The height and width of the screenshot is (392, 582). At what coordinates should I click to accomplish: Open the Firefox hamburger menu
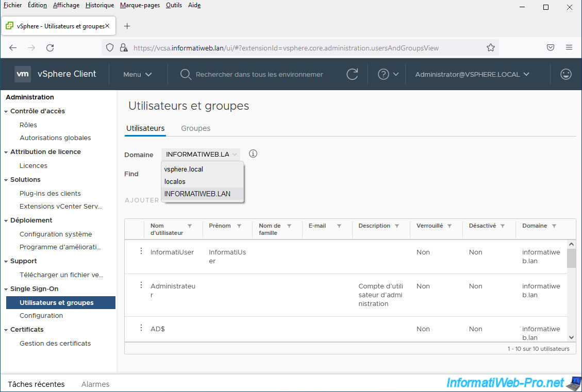(569, 47)
